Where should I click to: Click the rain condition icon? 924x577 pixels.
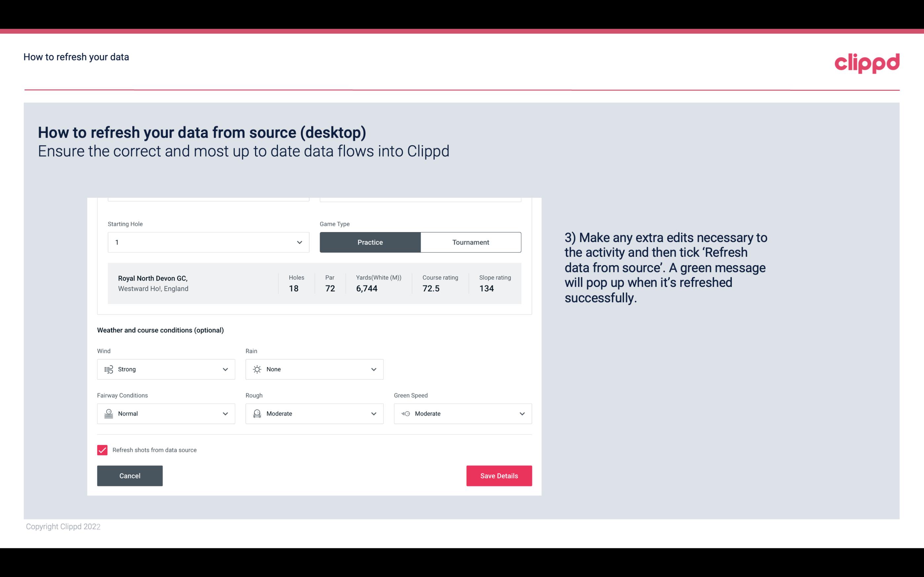tap(257, 369)
